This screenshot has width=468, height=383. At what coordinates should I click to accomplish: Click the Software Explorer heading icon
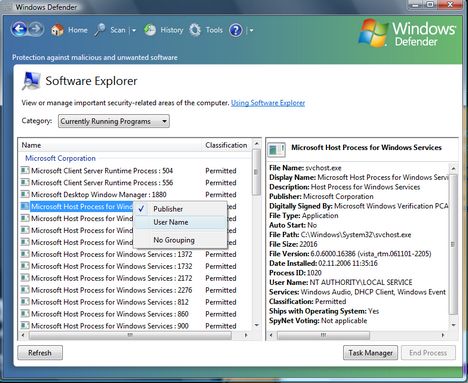31,81
